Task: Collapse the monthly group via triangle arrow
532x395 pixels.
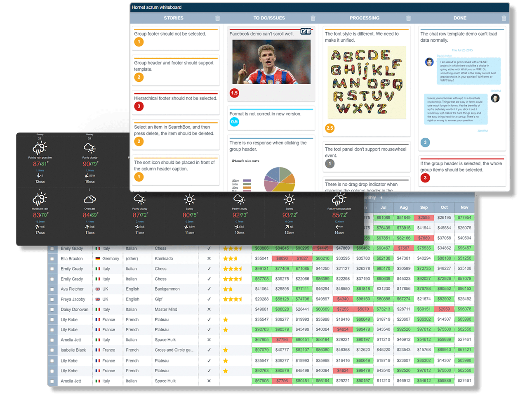Action: [x=381, y=198]
